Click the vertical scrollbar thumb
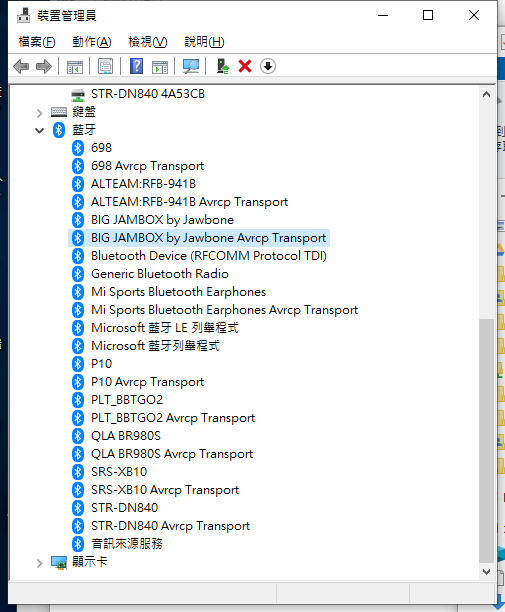505x612 pixels. click(486, 441)
